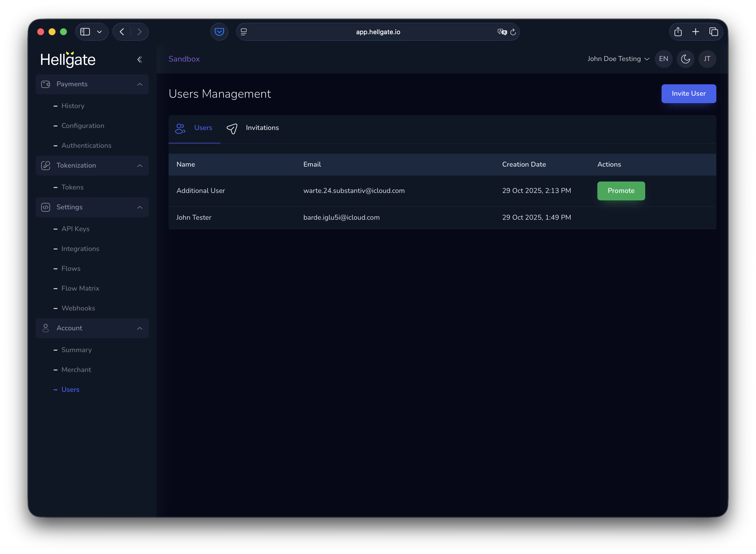Open History under Payments

(x=73, y=106)
